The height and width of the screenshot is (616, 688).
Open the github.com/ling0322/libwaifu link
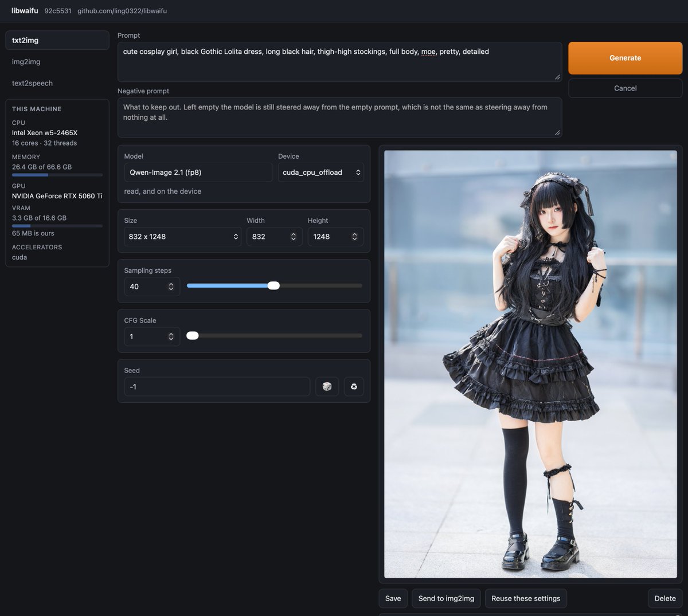coord(122,11)
